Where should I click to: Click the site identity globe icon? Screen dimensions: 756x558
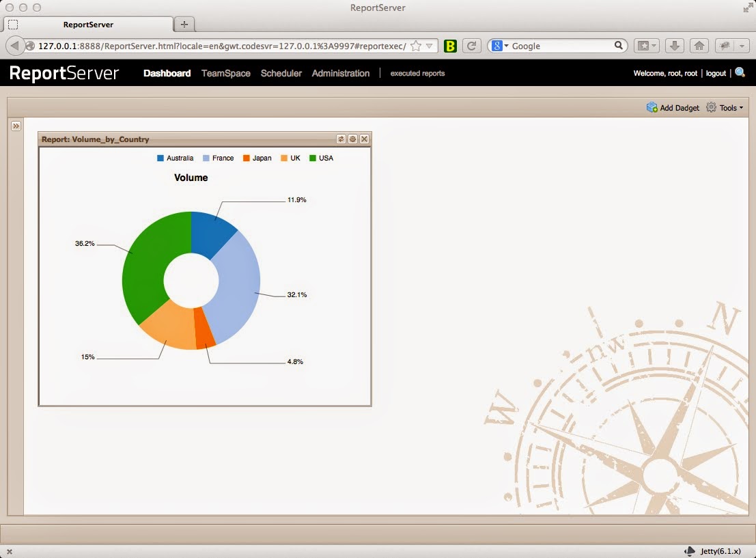(x=30, y=46)
